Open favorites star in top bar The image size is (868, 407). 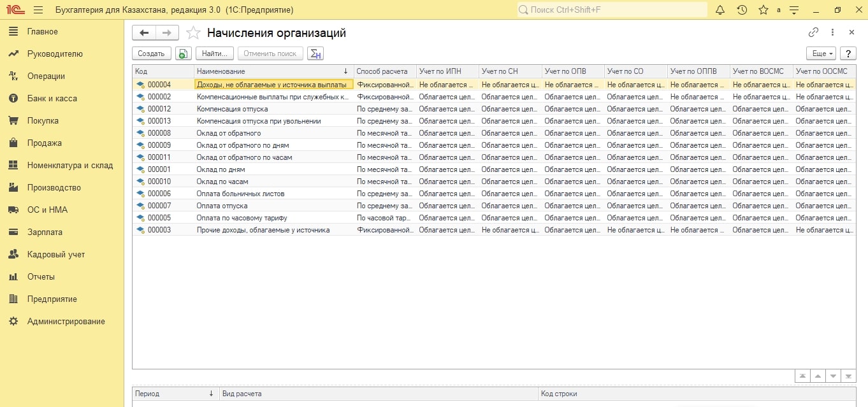pyautogui.click(x=763, y=10)
